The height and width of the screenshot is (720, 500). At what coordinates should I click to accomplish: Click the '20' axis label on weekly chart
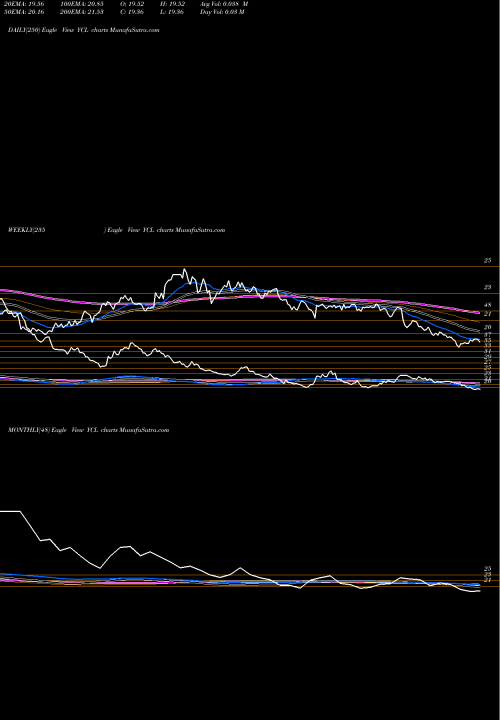pyautogui.click(x=487, y=327)
